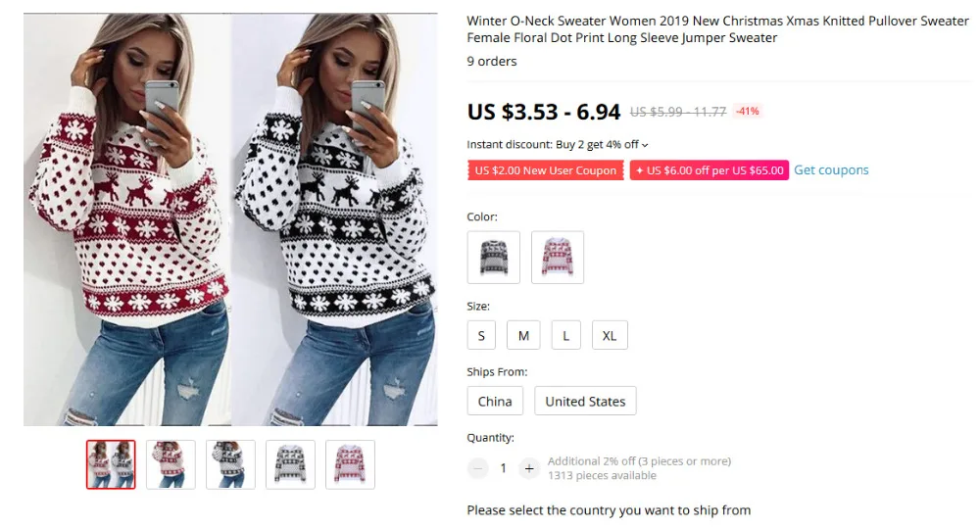
Task: Select United States as shipping origin
Action: (585, 401)
